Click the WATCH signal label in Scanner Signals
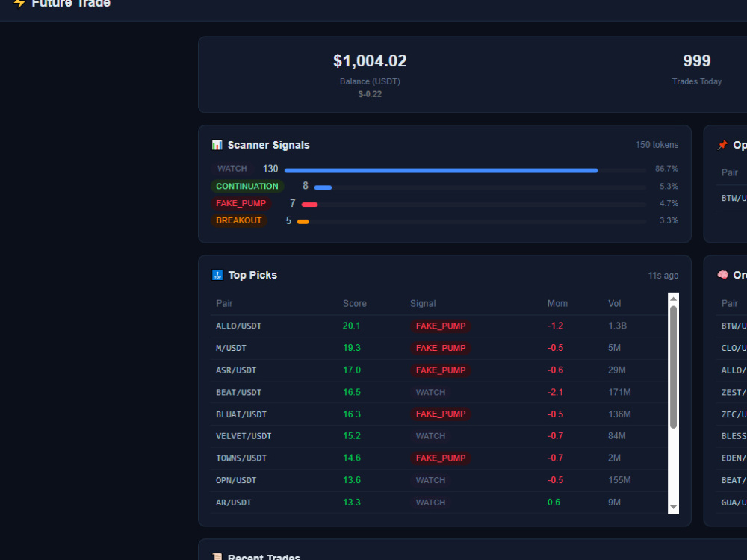Screen dimensions: 747x560 coord(232,169)
